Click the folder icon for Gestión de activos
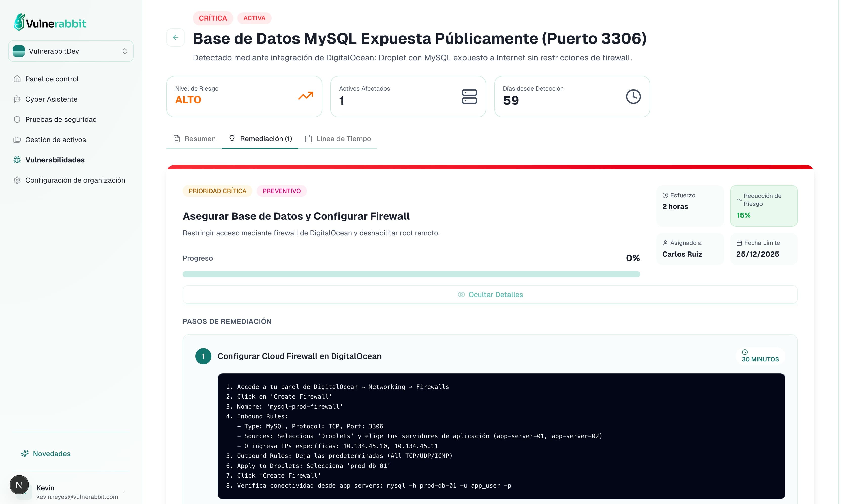847x504 pixels. point(17,140)
